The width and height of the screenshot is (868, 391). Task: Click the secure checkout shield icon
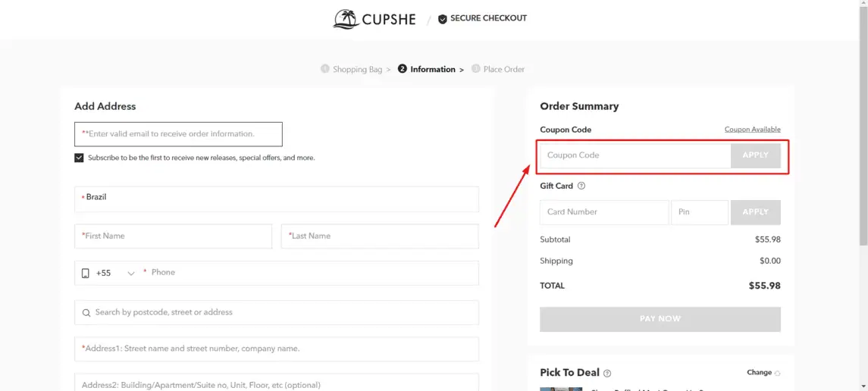point(442,19)
